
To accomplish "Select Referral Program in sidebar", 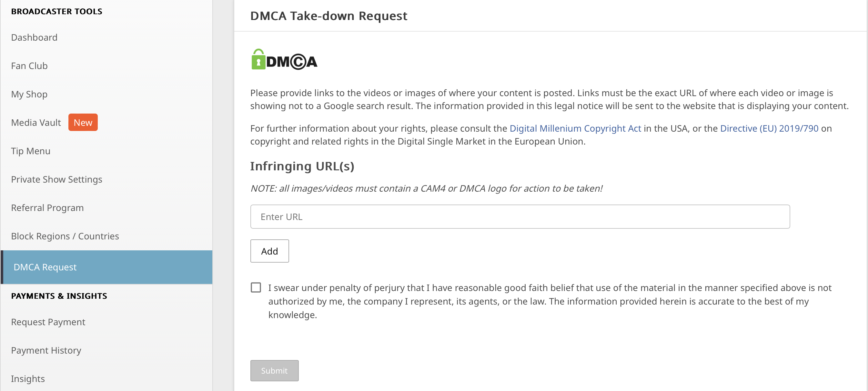I will 47,208.
